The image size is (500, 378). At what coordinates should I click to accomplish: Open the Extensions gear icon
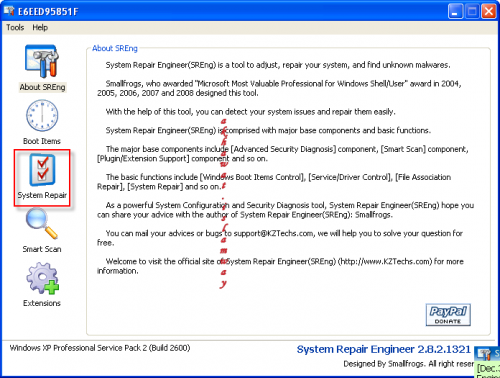(x=43, y=278)
